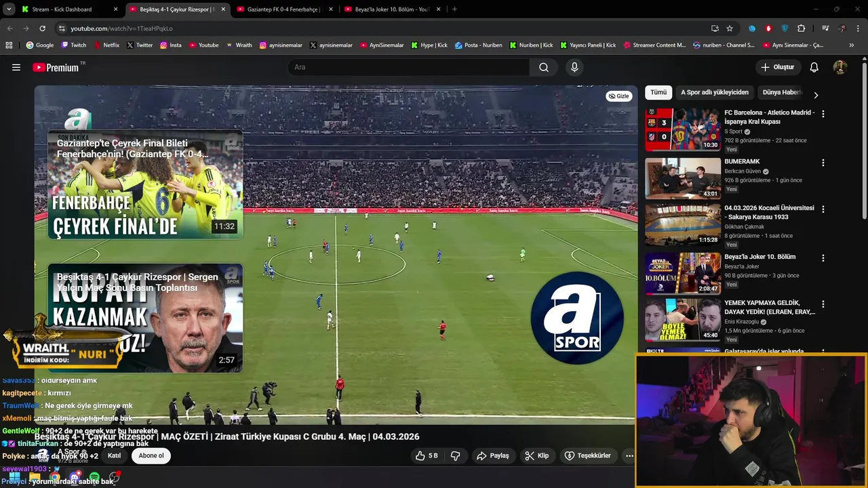Open Chrome profile avatar in toolbar
The width and height of the screenshot is (868, 488).
coord(842,28)
